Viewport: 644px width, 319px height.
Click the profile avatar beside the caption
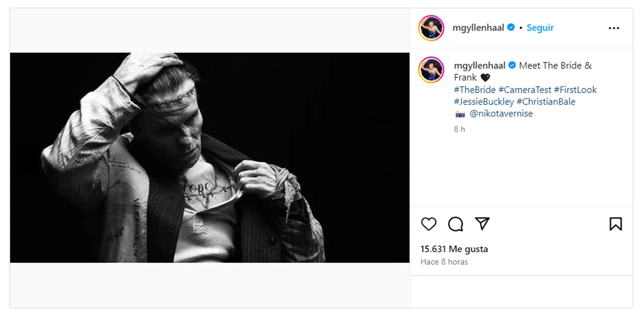click(x=431, y=69)
